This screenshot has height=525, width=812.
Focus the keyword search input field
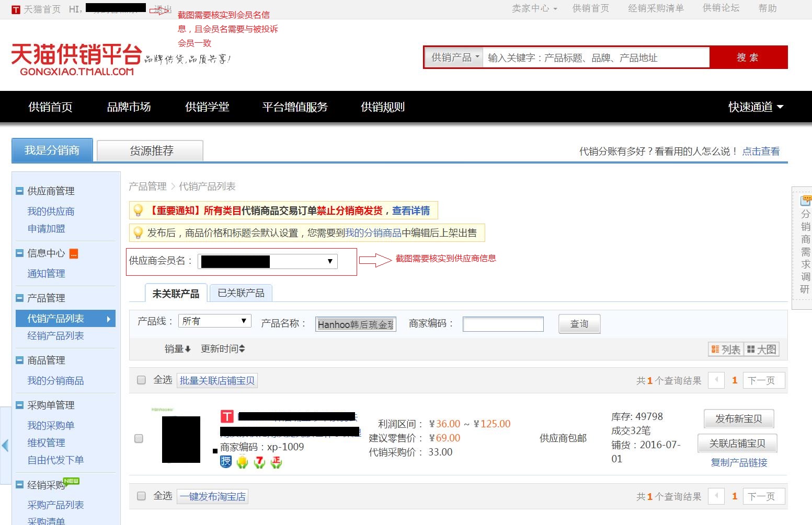click(596, 57)
